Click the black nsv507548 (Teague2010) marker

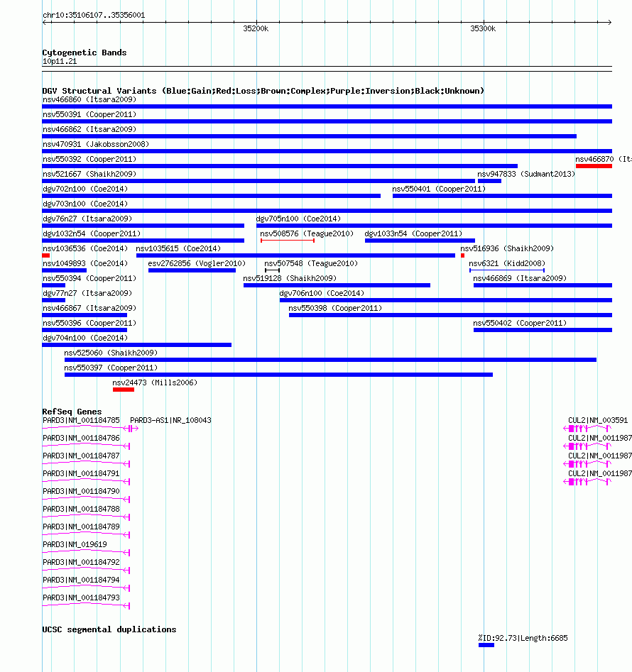[x=272, y=270]
